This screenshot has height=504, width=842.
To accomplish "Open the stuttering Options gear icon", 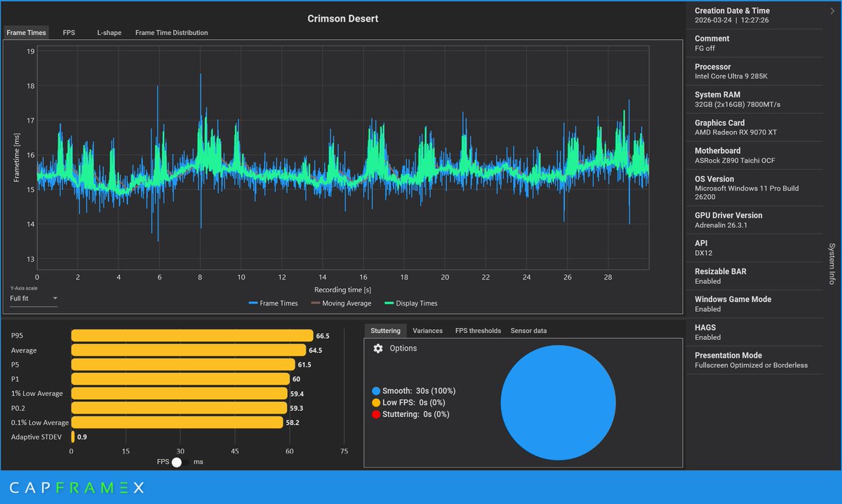I will coord(377,348).
